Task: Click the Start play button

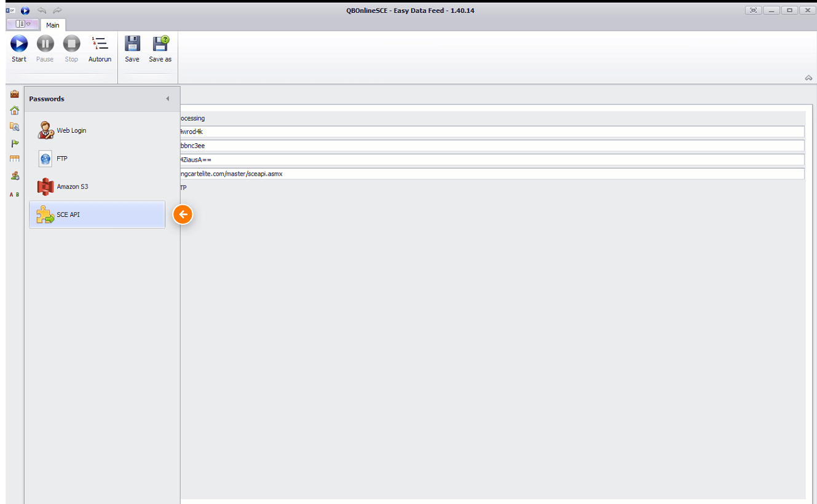Action: coord(19,49)
